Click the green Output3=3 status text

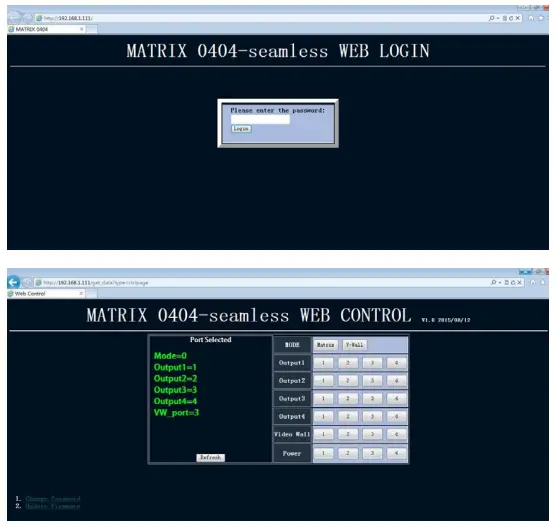click(x=175, y=390)
